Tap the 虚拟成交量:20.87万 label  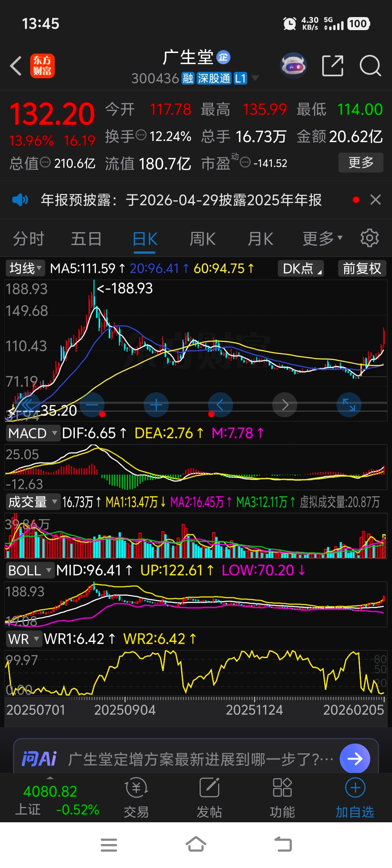click(x=340, y=502)
